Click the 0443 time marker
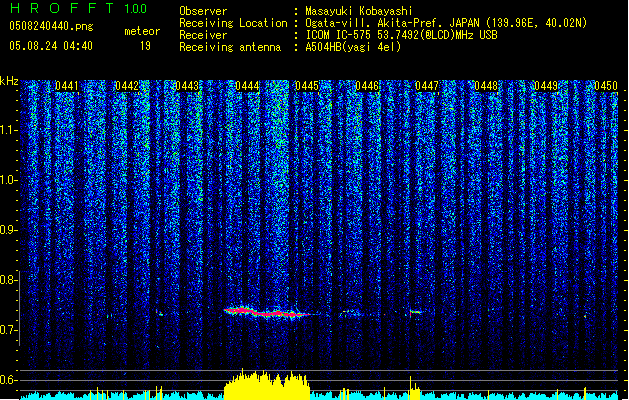This screenshot has width=629, height=400. click(187, 86)
